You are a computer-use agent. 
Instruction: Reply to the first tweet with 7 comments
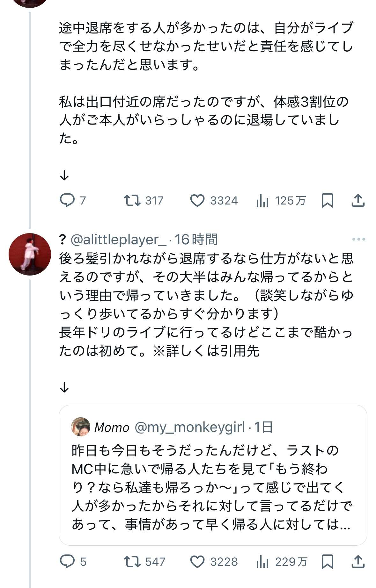point(67,200)
